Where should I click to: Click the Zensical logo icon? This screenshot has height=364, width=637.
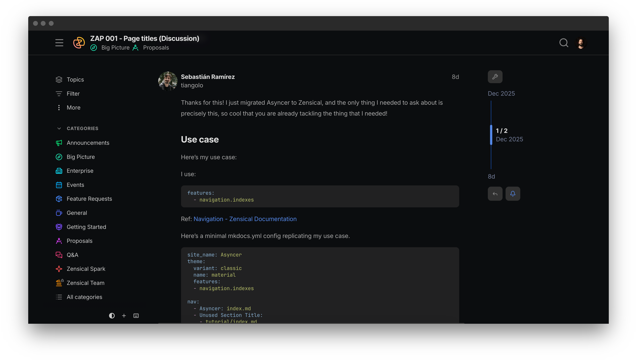click(x=79, y=43)
